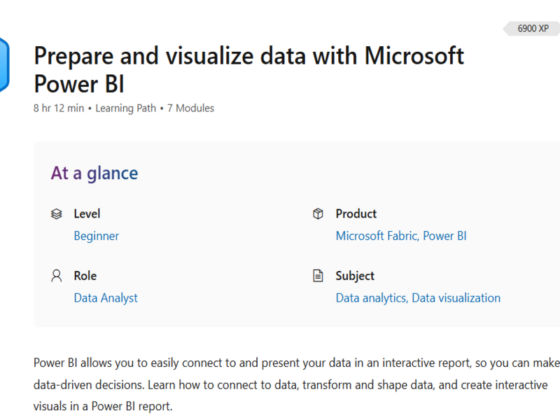Open the Power BI product link
This screenshot has width=560, height=420.
[445, 236]
